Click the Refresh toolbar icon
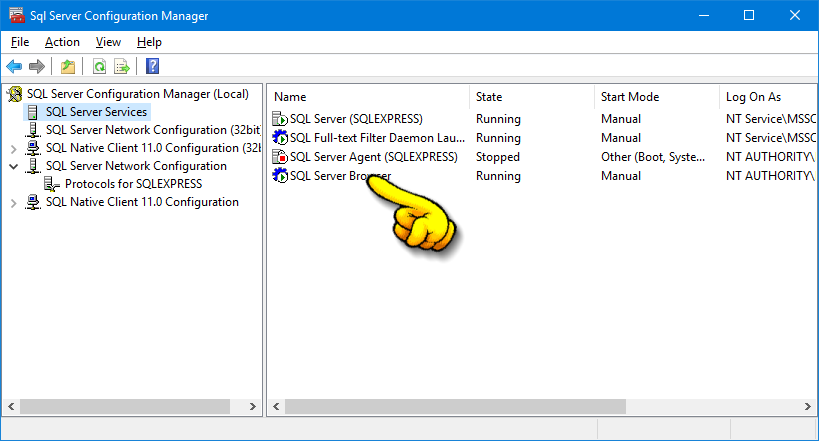The width and height of the screenshot is (819, 441). 99,66
